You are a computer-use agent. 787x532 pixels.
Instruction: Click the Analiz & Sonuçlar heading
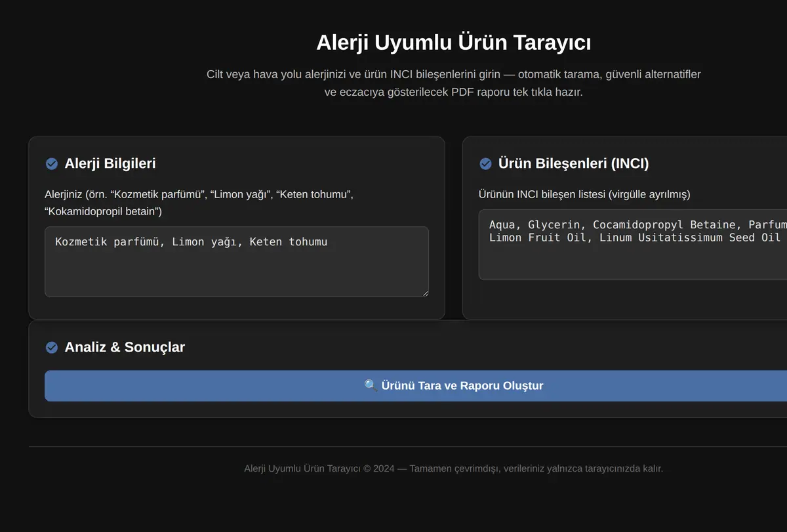coord(125,347)
